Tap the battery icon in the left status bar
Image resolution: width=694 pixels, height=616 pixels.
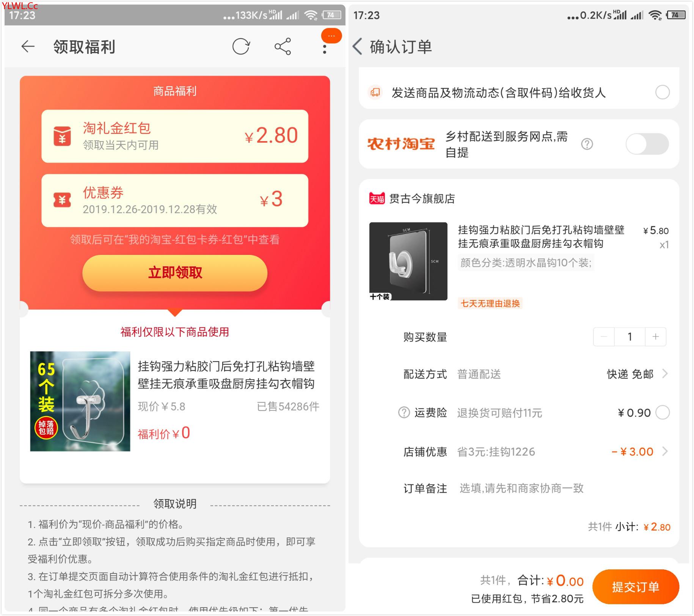331,15
